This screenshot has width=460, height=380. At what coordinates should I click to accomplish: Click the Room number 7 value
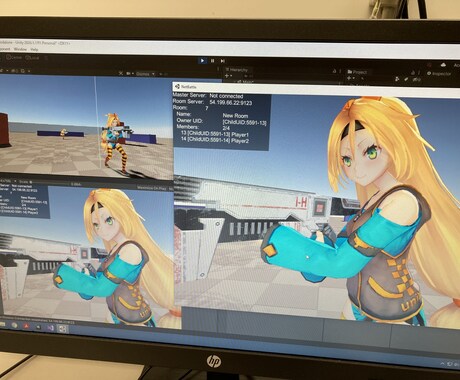pos(207,108)
